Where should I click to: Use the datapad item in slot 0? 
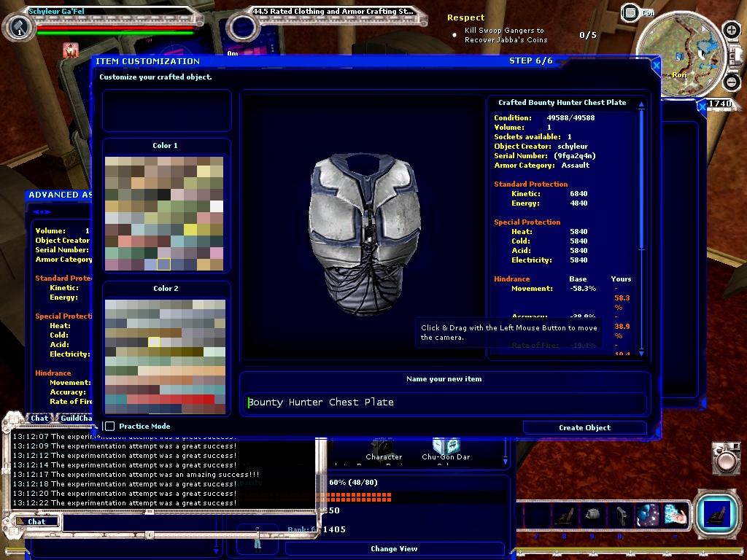(620, 516)
